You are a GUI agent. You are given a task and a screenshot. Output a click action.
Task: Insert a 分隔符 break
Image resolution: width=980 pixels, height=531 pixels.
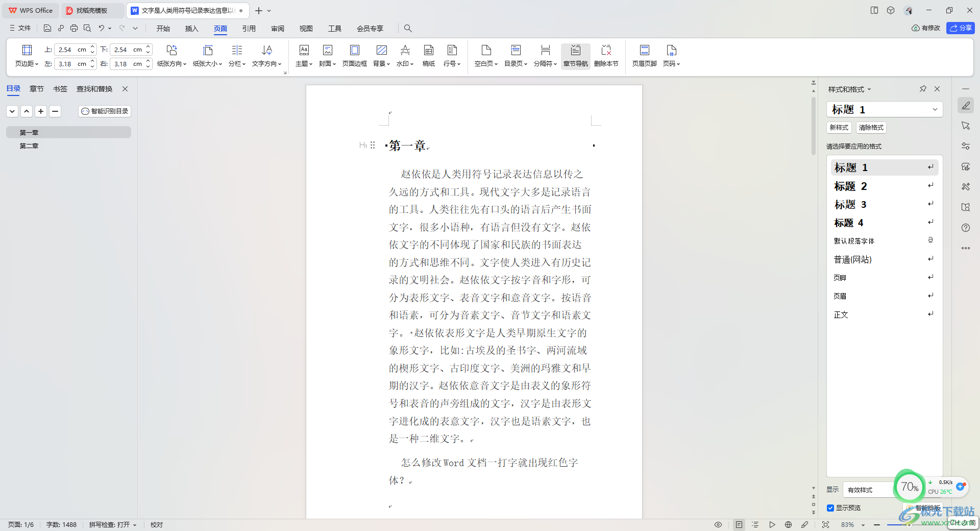tap(545, 56)
